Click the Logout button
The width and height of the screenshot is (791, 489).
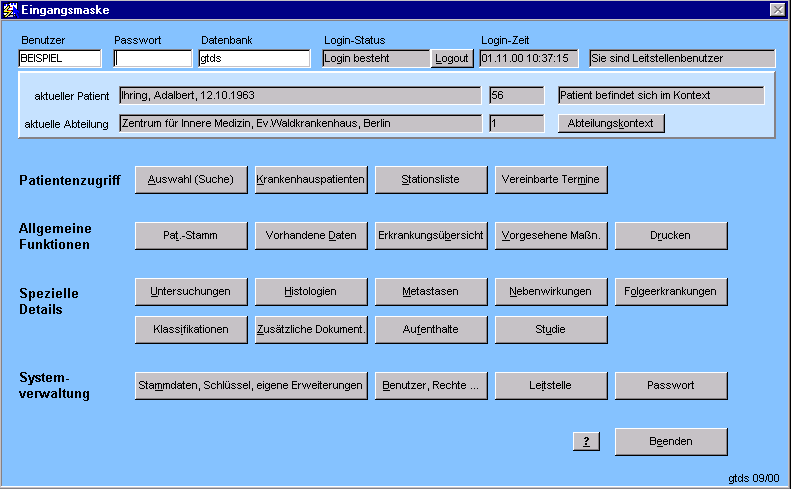[x=452, y=58]
